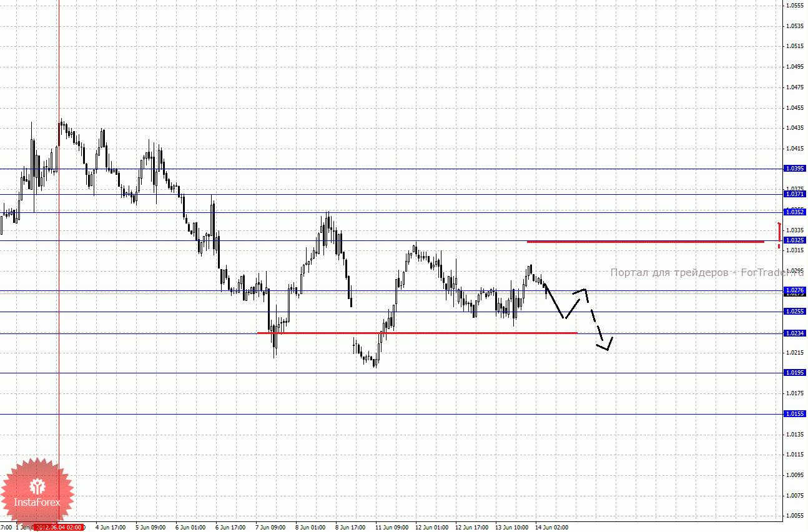Click the 1.0255 level price label
This screenshot has width=808, height=532.
pos(796,312)
